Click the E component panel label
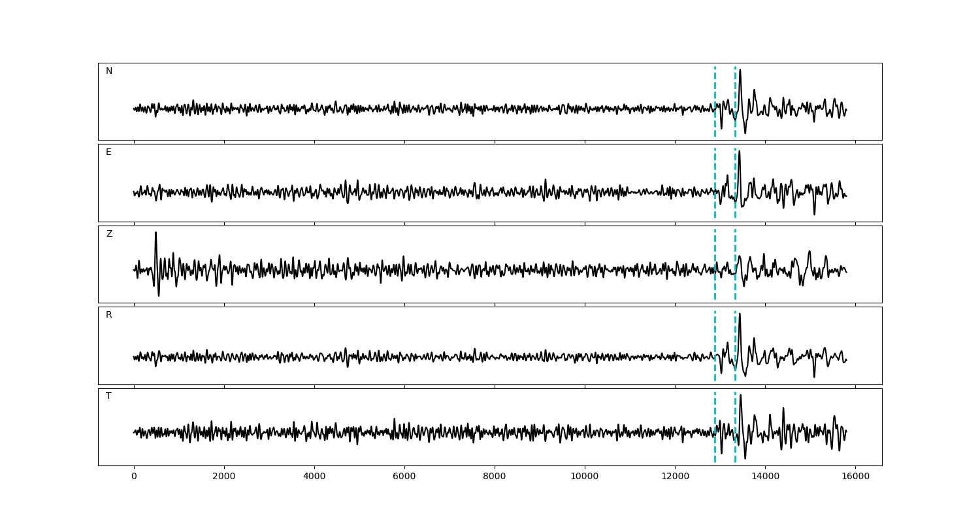The width and height of the screenshot is (980, 523). point(108,152)
